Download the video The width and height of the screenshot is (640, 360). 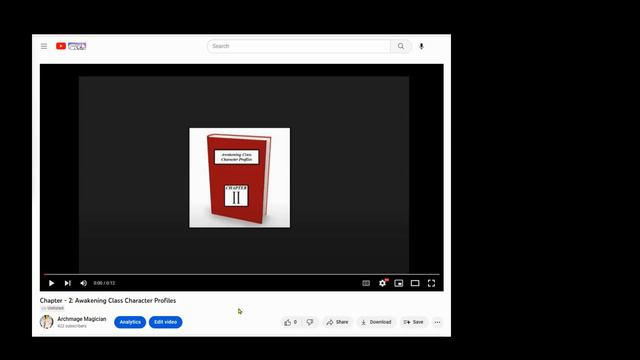[x=376, y=322]
